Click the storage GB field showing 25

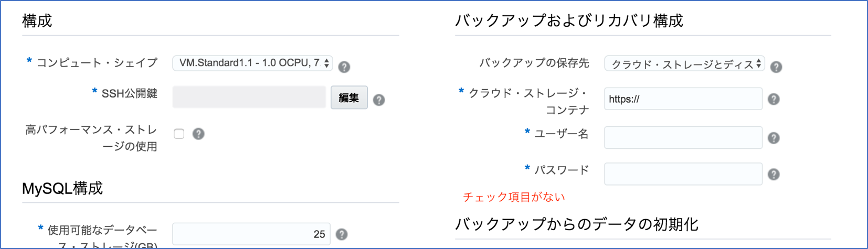[x=251, y=234]
